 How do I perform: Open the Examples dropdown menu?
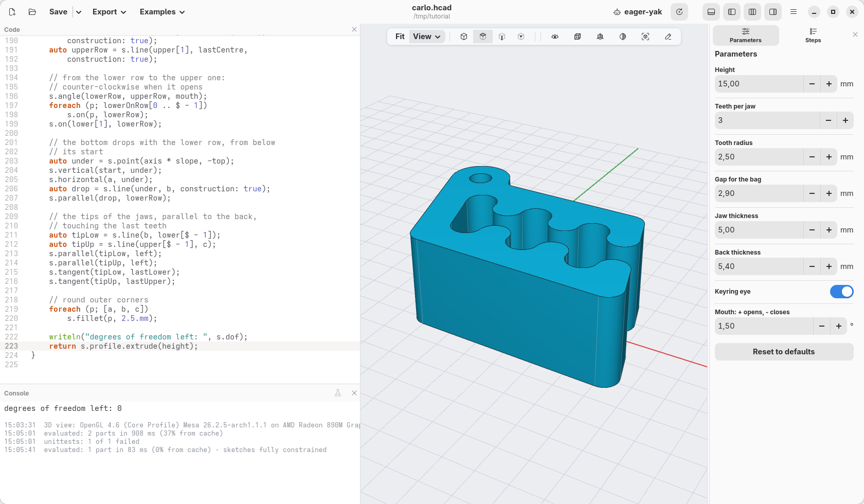tap(162, 12)
